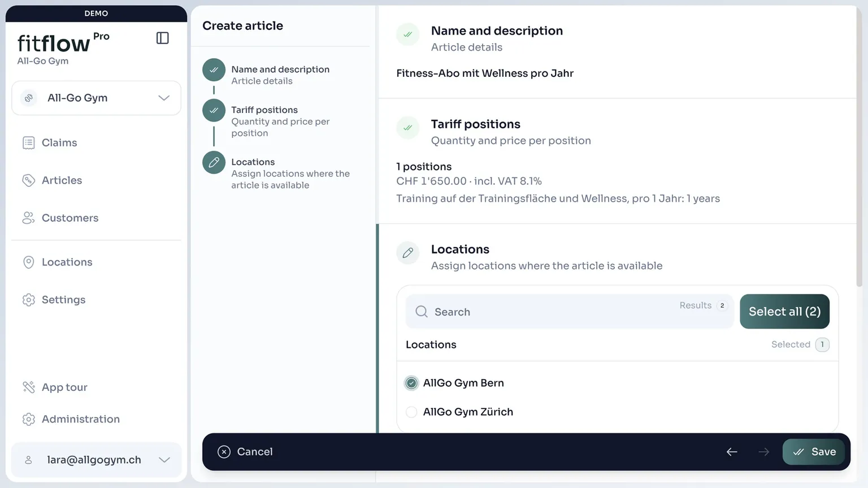This screenshot has height=488, width=868.
Task: Focus the locations Search field
Action: pos(569,311)
